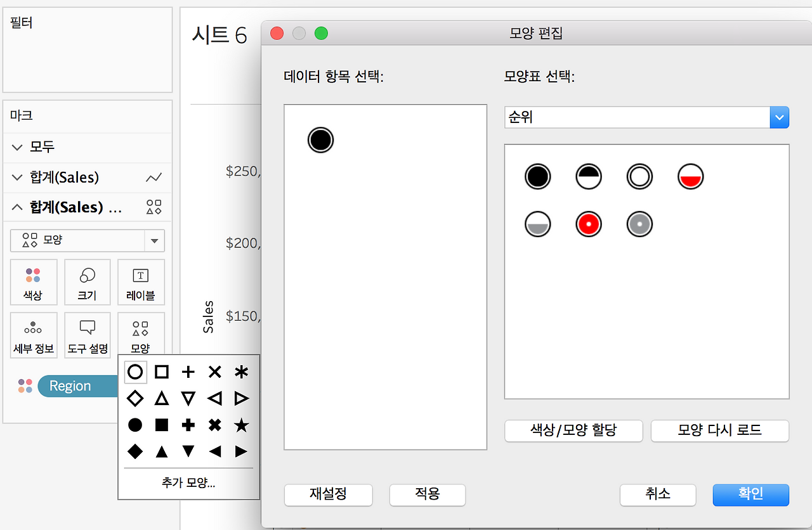812x530 pixels.
Task: Select the open downward triangle shape
Action: pos(188,398)
